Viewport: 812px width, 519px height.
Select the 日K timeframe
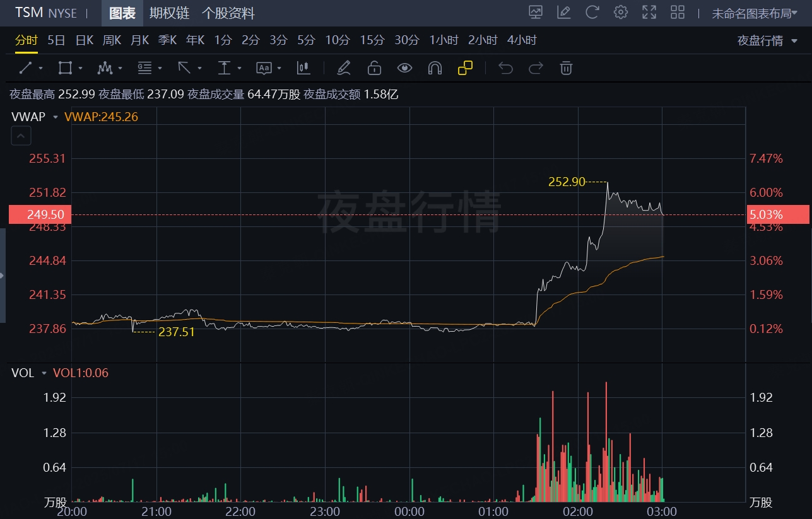click(83, 39)
